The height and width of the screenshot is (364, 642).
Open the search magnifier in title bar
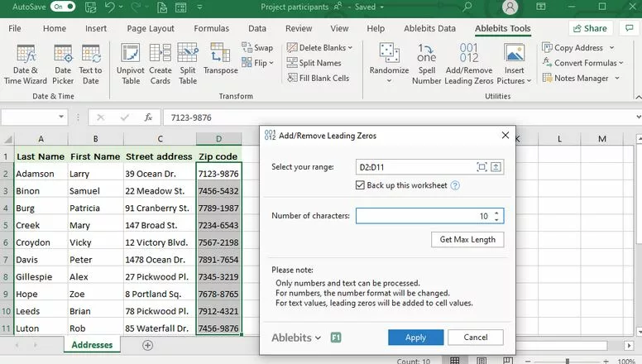[x=467, y=7]
